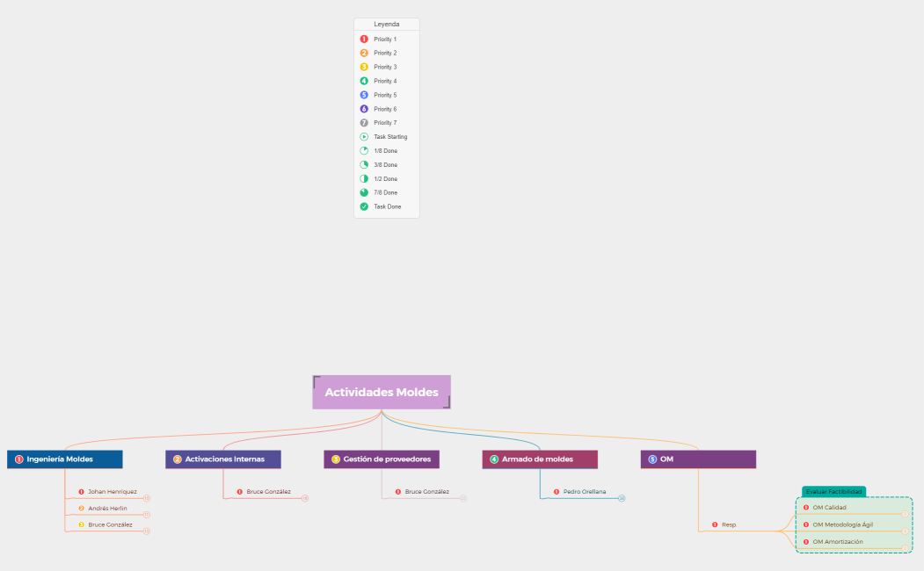
Task: Click the 1/2 Done progress icon
Action: [x=364, y=178]
